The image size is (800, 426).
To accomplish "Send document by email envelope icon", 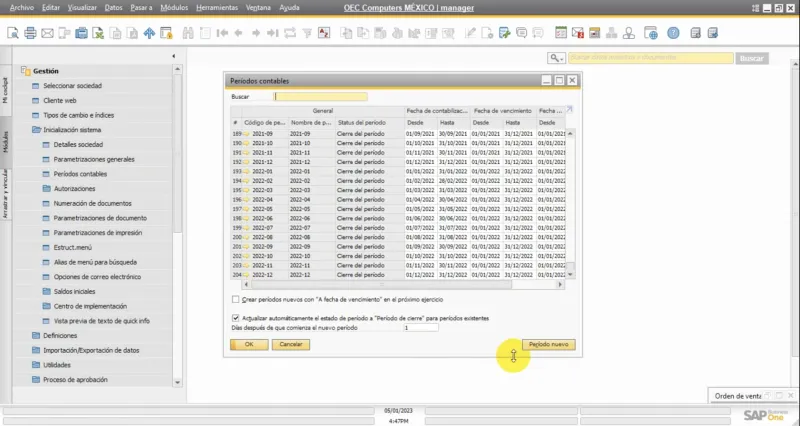I will [x=47, y=34].
